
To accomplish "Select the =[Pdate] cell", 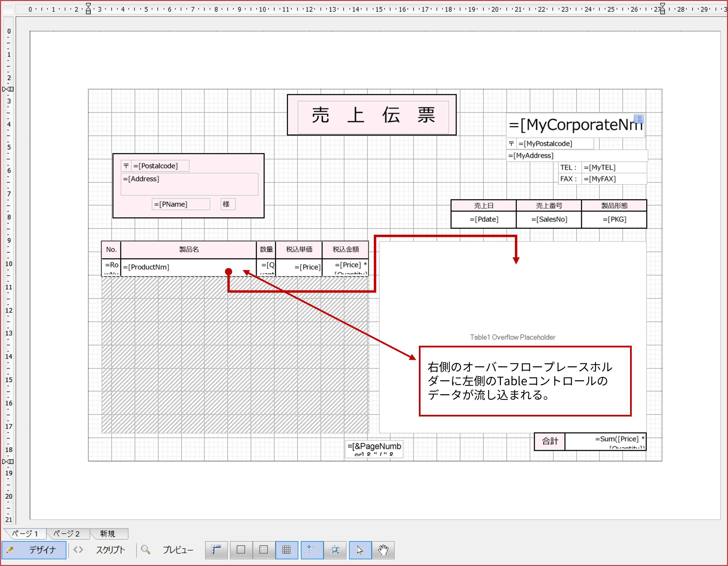I will pyautogui.click(x=484, y=220).
